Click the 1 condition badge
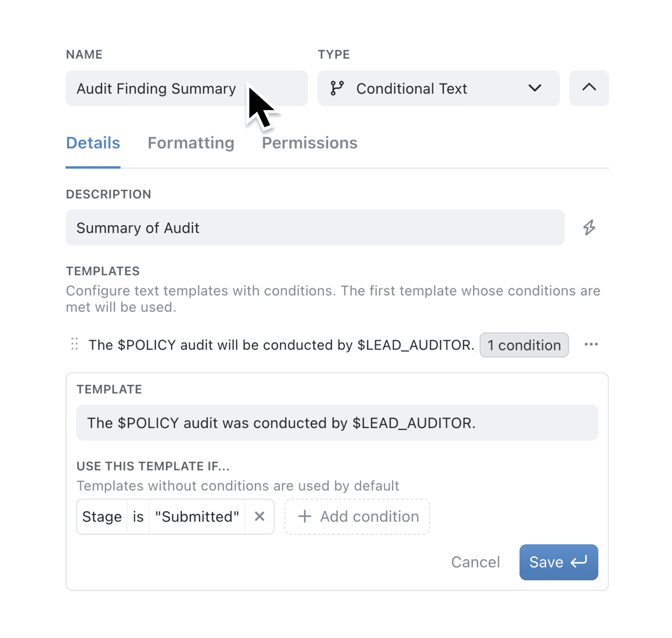This screenshot has width=672, height=638. tap(524, 345)
